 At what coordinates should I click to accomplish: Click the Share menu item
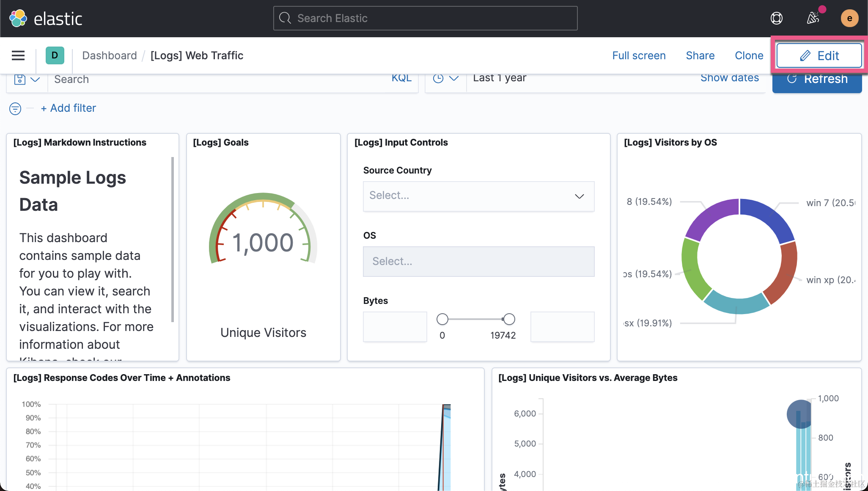point(700,55)
